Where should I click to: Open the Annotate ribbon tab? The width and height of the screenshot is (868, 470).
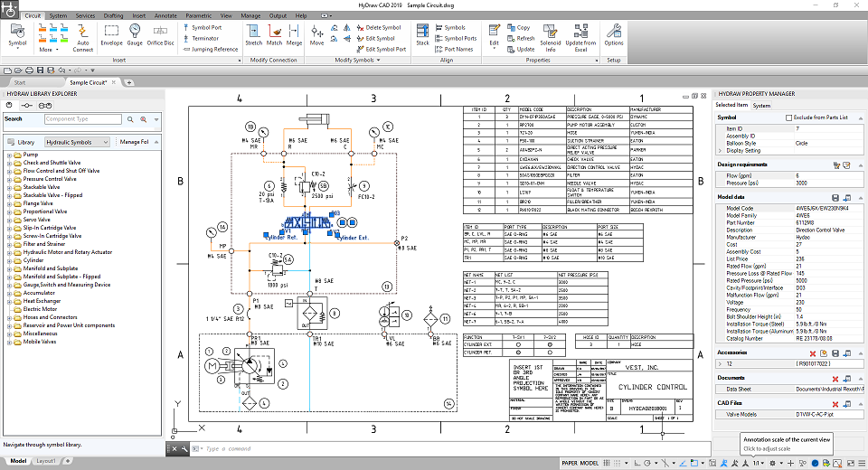(165, 15)
